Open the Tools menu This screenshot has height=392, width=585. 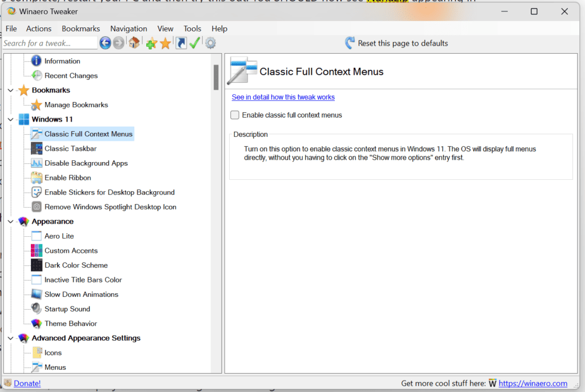[192, 29]
